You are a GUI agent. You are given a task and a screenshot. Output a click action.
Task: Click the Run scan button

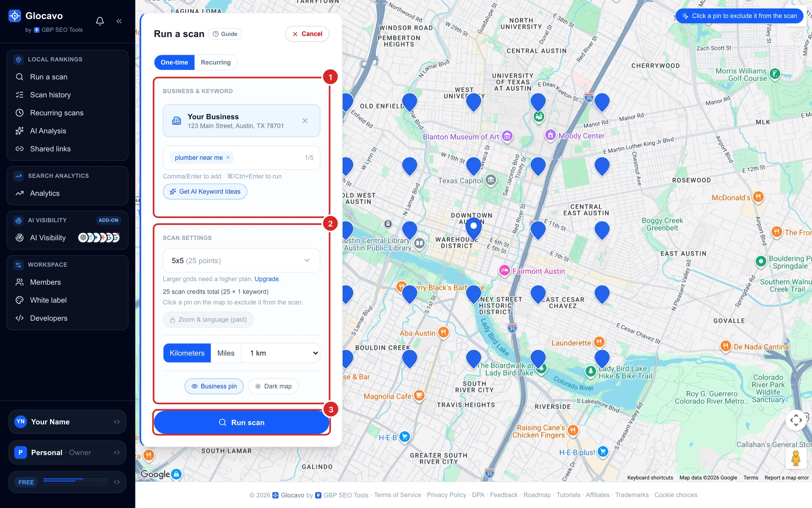(x=241, y=423)
